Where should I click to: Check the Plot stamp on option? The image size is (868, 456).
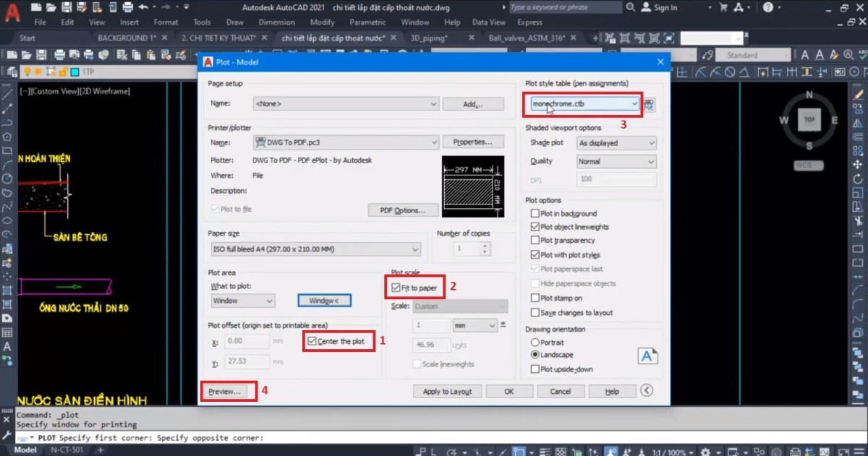click(534, 298)
